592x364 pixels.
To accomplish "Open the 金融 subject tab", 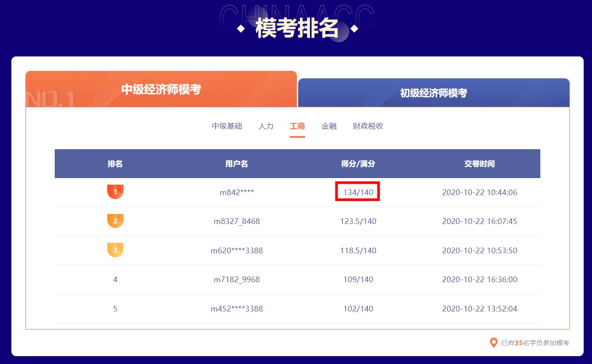I will point(329,126).
